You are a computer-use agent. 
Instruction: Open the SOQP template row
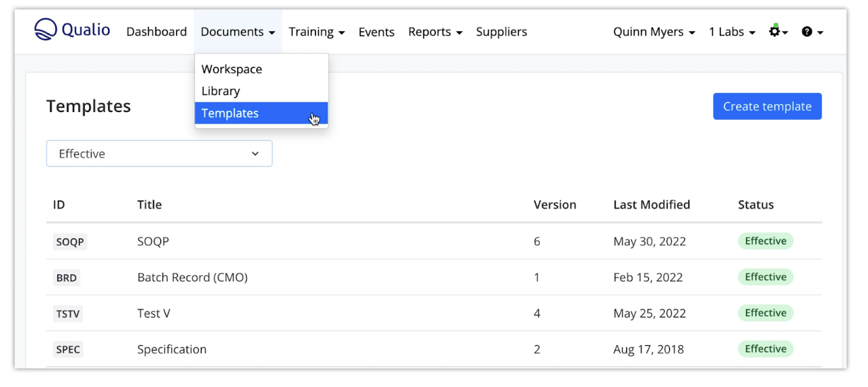(x=153, y=241)
